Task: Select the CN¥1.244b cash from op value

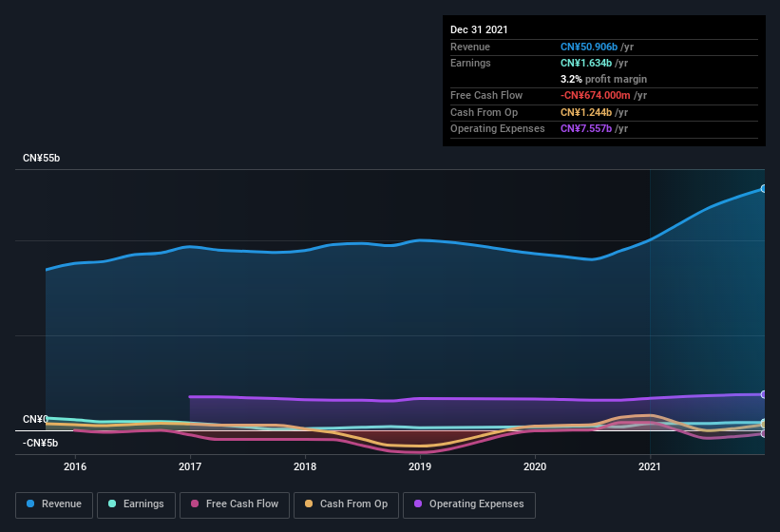Action: [586, 112]
